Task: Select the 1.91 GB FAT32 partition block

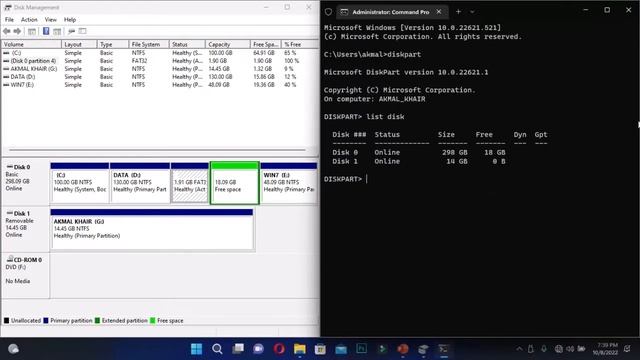Action: (x=190, y=183)
